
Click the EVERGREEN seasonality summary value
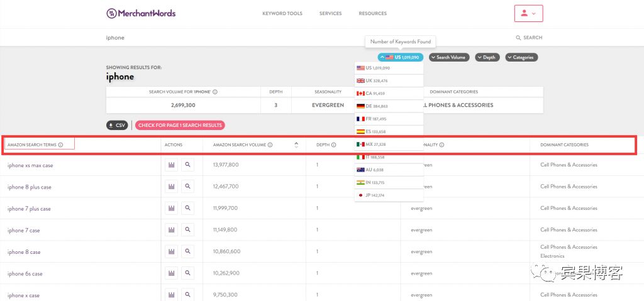[x=328, y=105]
